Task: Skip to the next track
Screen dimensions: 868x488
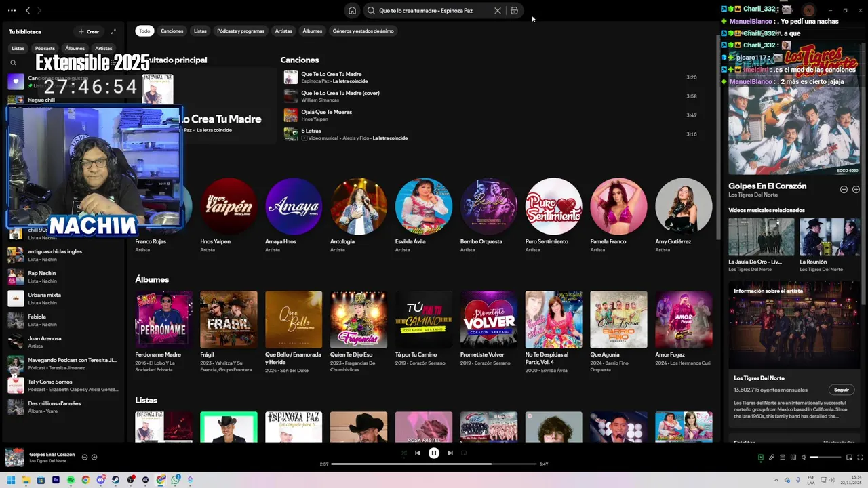Action: tap(450, 453)
